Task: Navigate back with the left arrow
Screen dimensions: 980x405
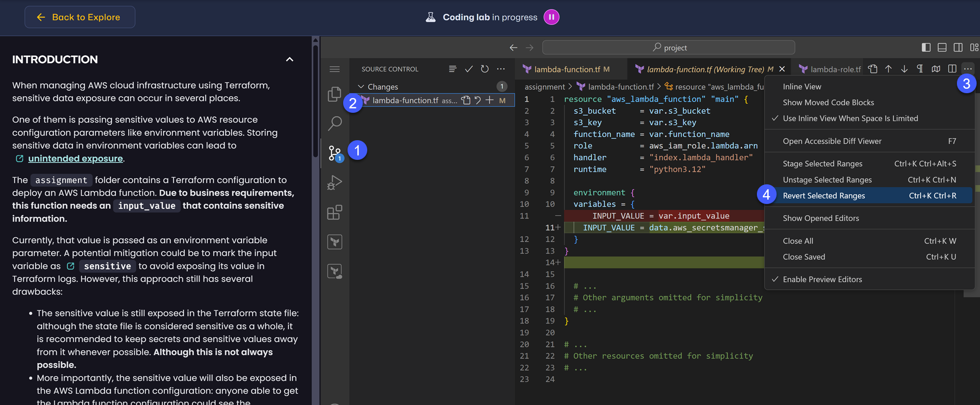Action: pyautogui.click(x=513, y=48)
